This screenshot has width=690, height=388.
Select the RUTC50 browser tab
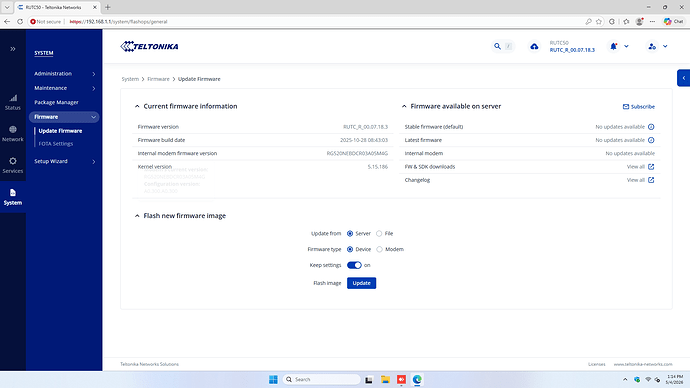pos(57,7)
